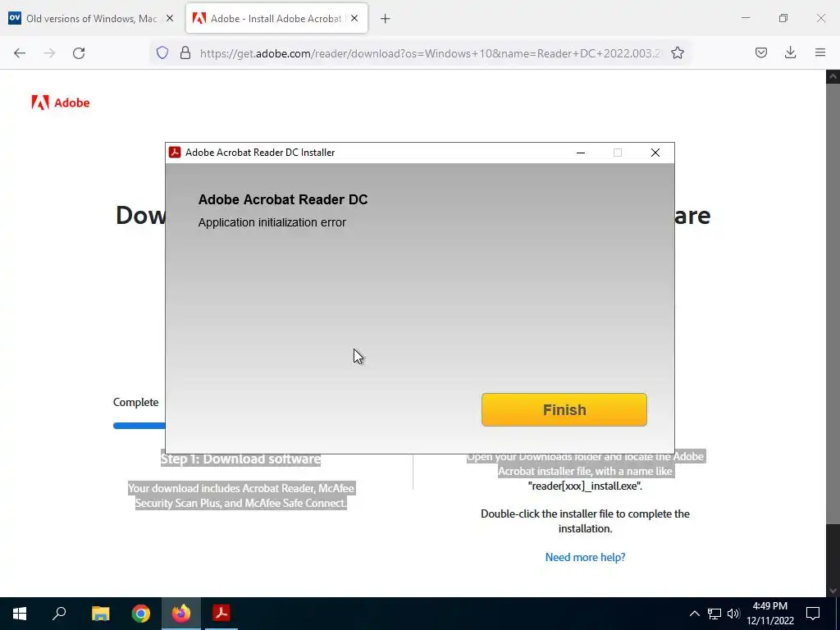The width and height of the screenshot is (840, 630).
Task: Open the volume control tray icon
Action: click(x=734, y=614)
